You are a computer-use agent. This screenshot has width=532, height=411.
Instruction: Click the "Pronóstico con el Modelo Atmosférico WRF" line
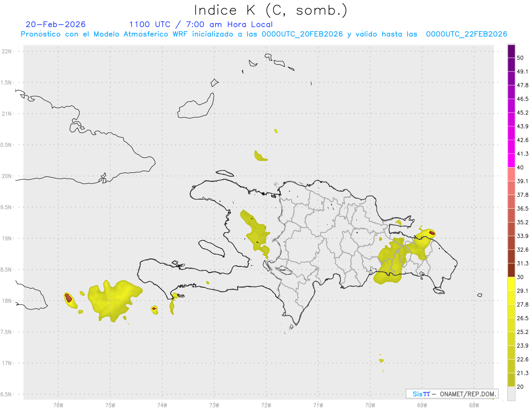pos(264,34)
